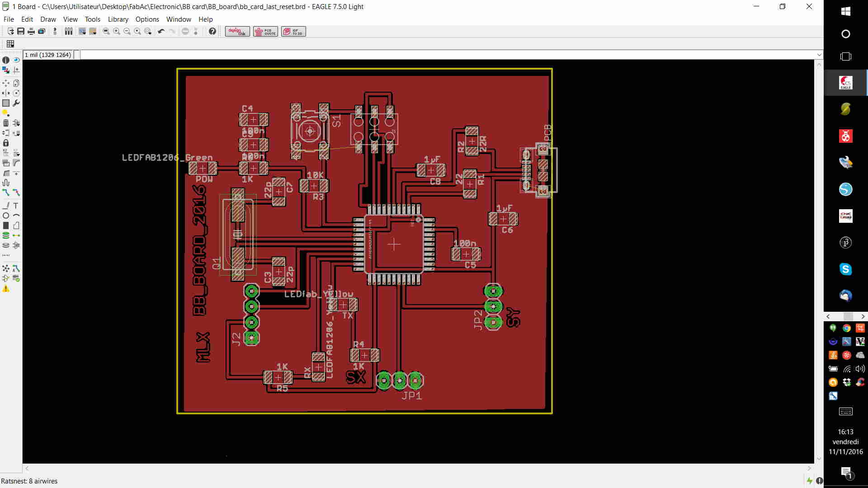868x488 pixels.
Task: Select the Delete trash can tool
Action: coord(6,123)
